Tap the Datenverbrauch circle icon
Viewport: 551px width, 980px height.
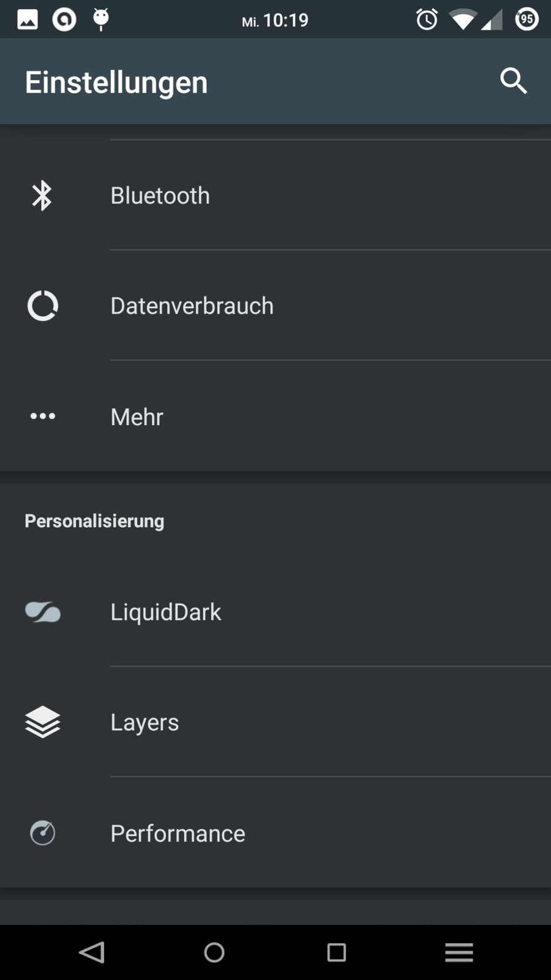pyautogui.click(x=42, y=306)
